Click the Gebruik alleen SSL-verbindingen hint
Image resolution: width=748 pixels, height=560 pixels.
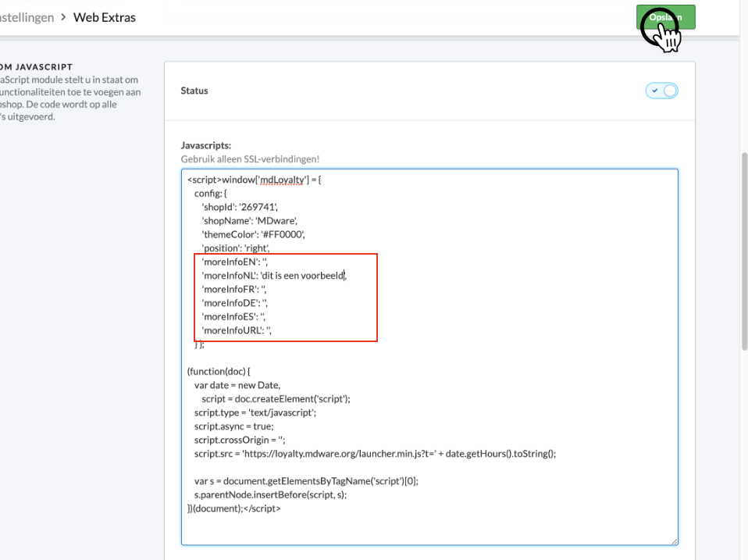(x=250, y=159)
